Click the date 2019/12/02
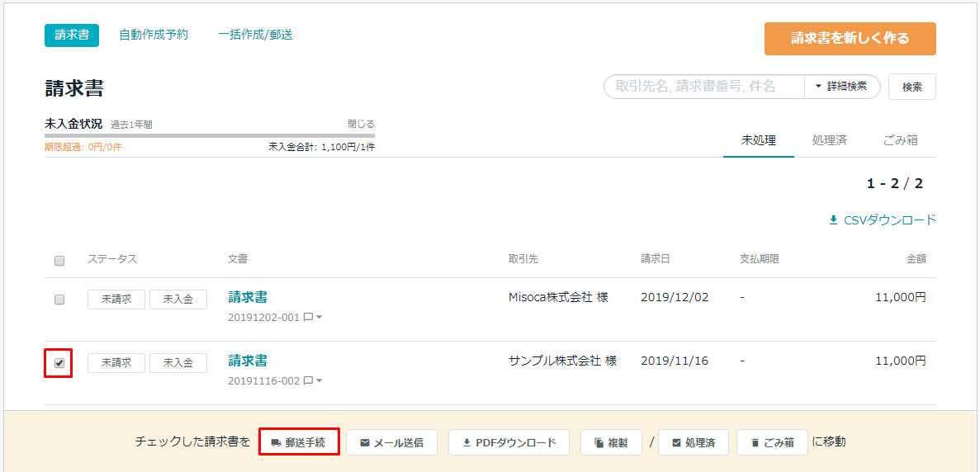The image size is (980, 472). point(675,297)
